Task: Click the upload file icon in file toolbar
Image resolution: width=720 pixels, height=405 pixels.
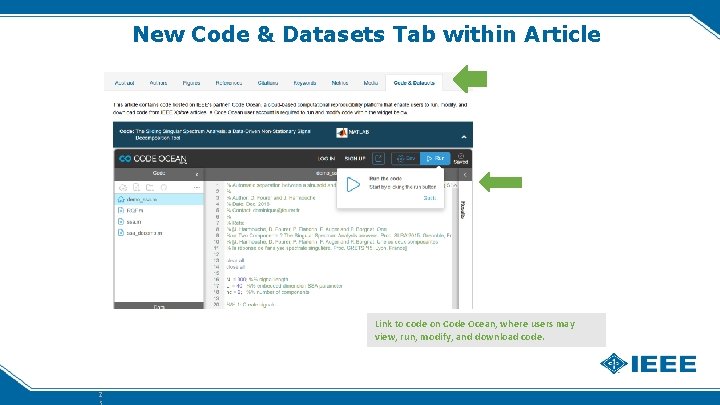Action: [x=123, y=187]
